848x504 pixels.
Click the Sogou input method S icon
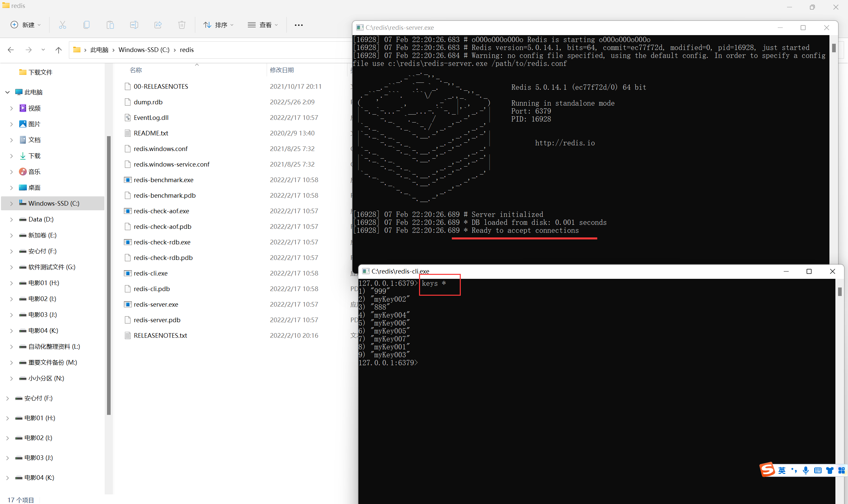point(768,470)
